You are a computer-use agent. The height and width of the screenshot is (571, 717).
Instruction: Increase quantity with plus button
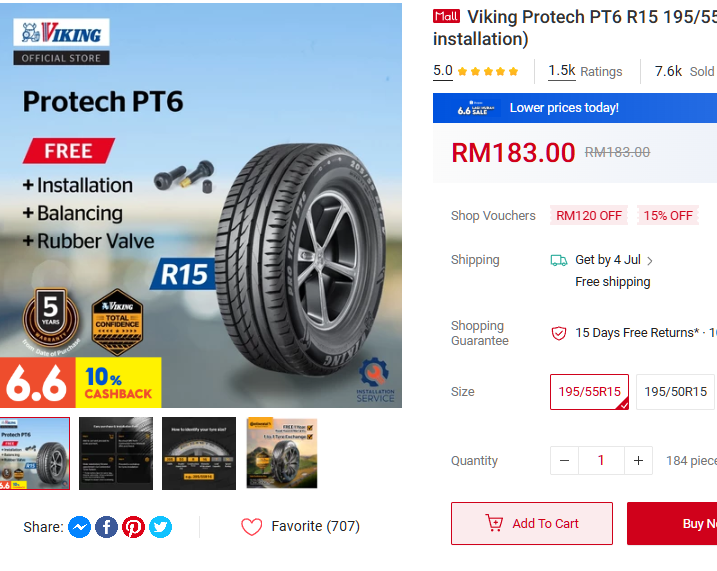point(638,461)
